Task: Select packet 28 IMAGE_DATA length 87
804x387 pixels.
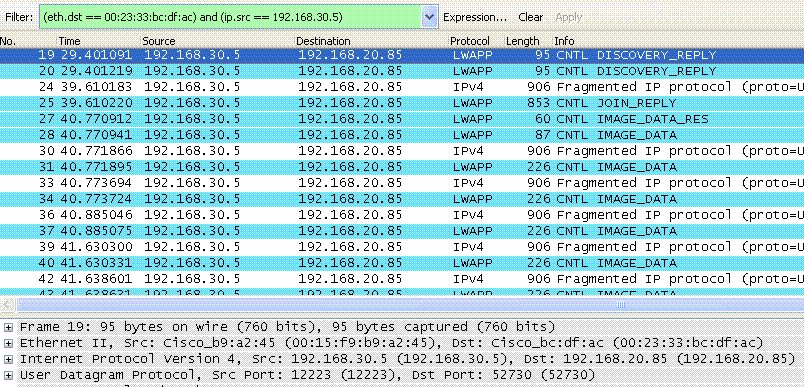Action: (x=402, y=135)
